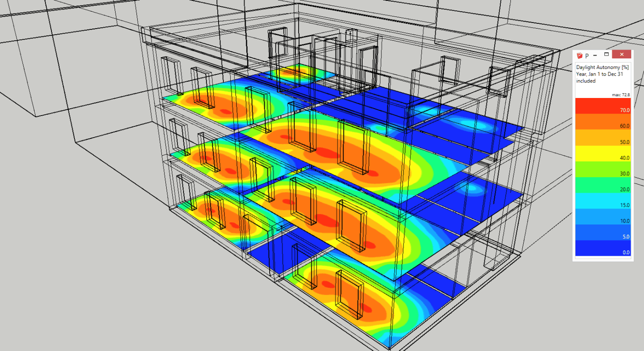Click the 'max: 72.8' value label
Viewport: 644px width, 351px height.
(621, 94)
